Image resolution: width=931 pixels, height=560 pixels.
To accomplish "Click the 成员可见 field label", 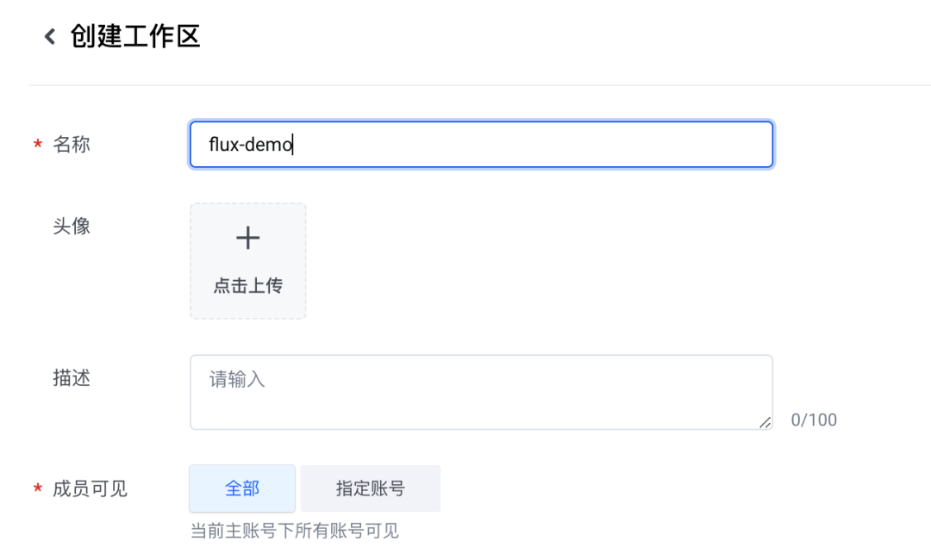I will point(90,489).
